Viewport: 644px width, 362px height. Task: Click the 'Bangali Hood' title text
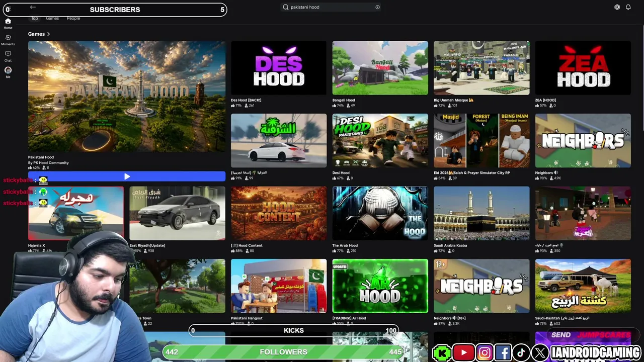pyautogui.click(x=344, y=100)
